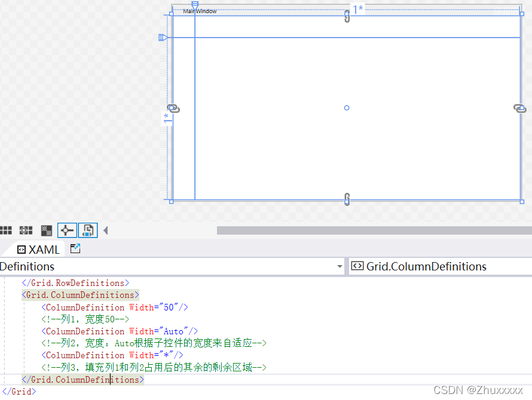Screen dimensions: 532x400
Task: Toggle the snap grid display icon
Action: 7,230
